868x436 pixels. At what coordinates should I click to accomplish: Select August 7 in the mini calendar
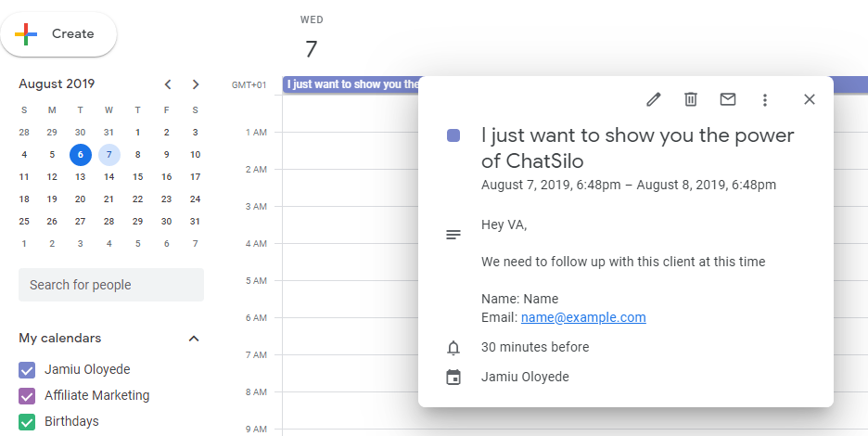[x=109, y=155]
